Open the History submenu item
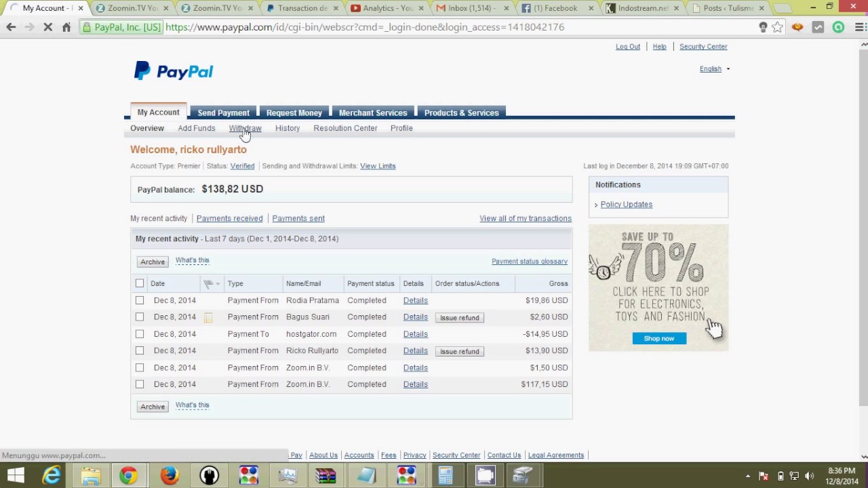Screen dimensions: 868x488 [288, 128]
